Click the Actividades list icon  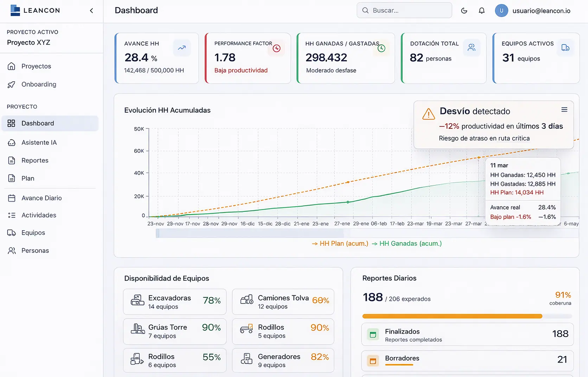tap(12, 215)
